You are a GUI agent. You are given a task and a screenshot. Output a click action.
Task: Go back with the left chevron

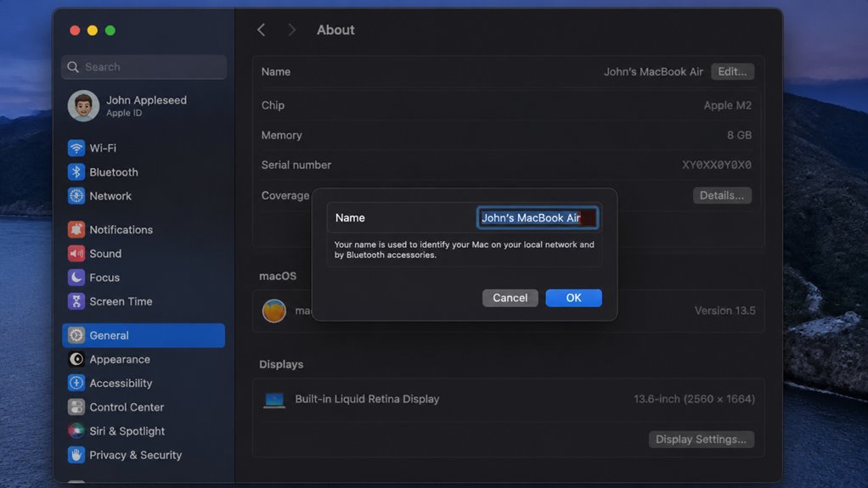click(262, 30)
